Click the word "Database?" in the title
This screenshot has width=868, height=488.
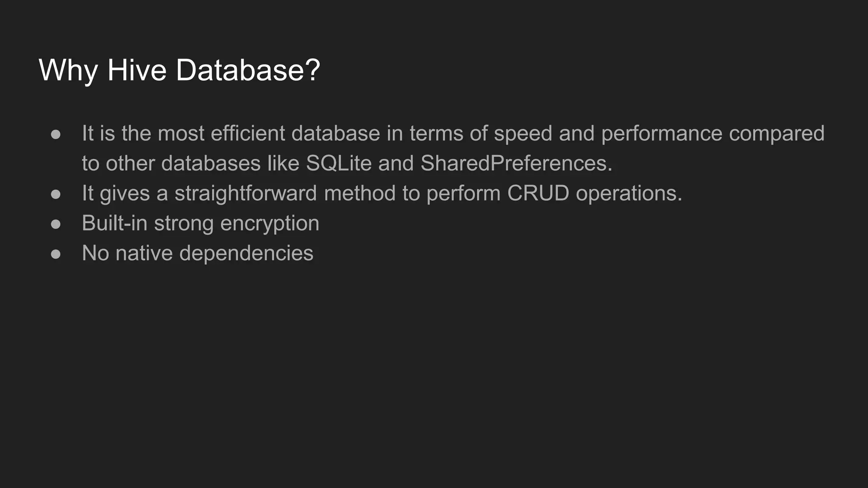point(248,70)
